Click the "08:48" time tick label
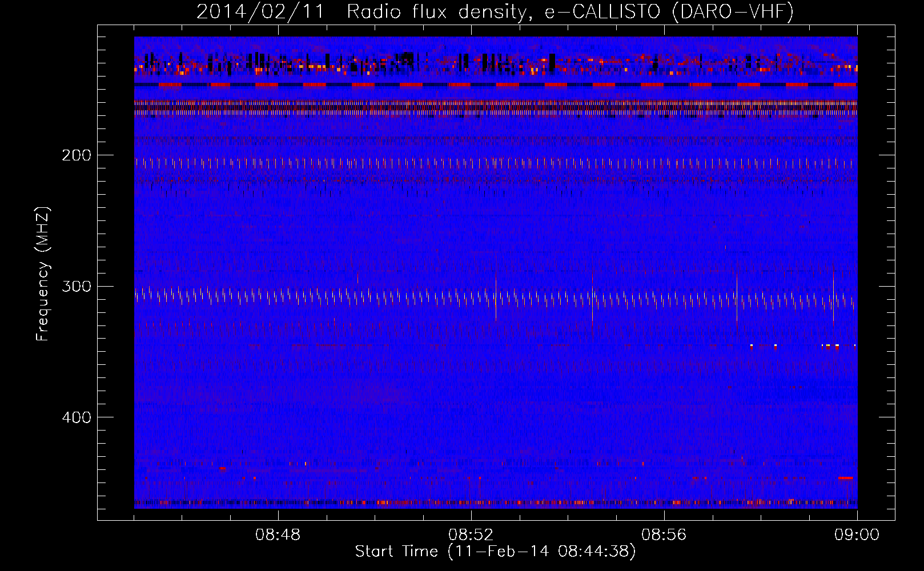This screenshot has height=571, width=924. click(x=278, y=535)
